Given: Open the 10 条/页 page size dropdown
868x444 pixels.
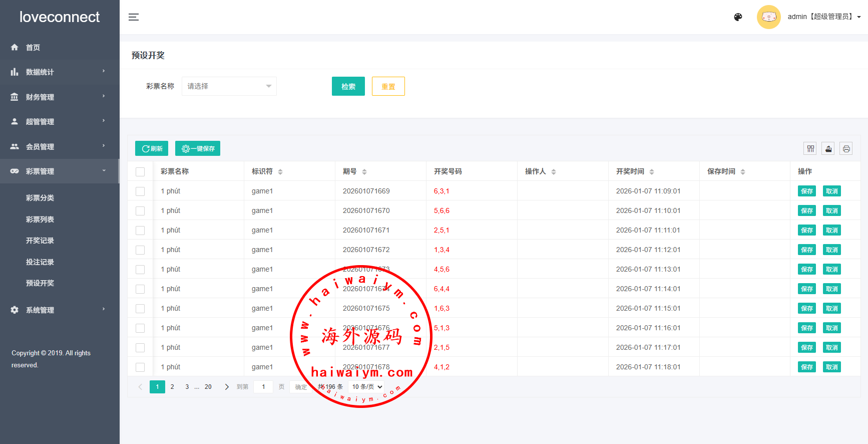Looking at the screenshot, I should click(366, 387).
